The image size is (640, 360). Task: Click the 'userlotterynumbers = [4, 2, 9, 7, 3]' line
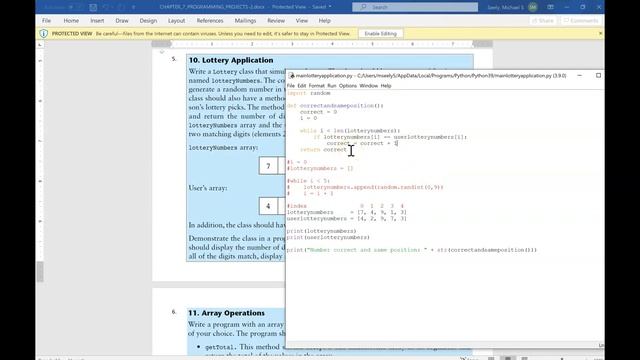347,218
